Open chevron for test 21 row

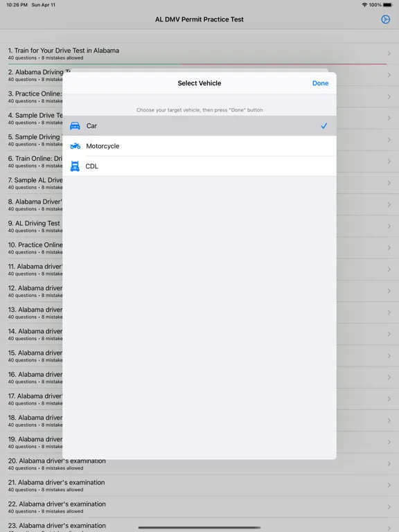389,485
